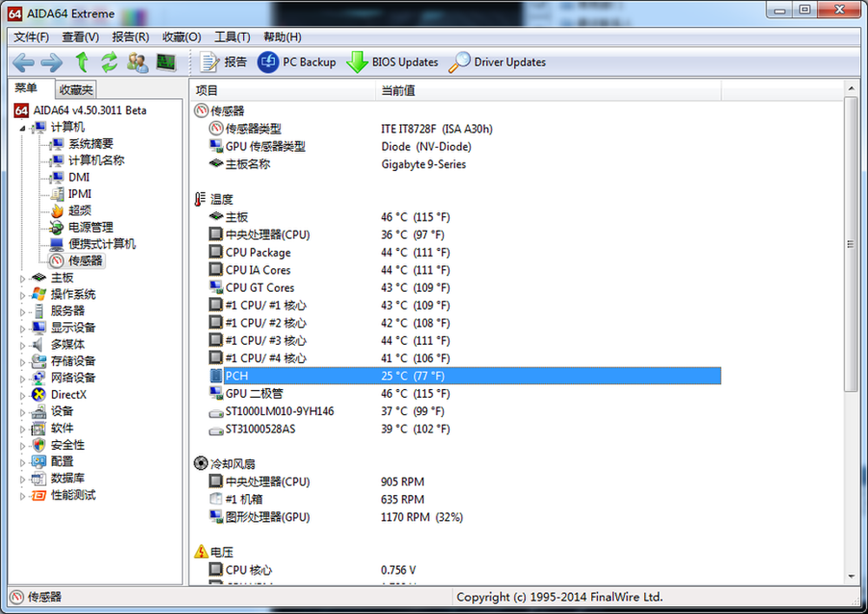
Task: Click the 报告 report toolbar button
Action: click(223, 62)
